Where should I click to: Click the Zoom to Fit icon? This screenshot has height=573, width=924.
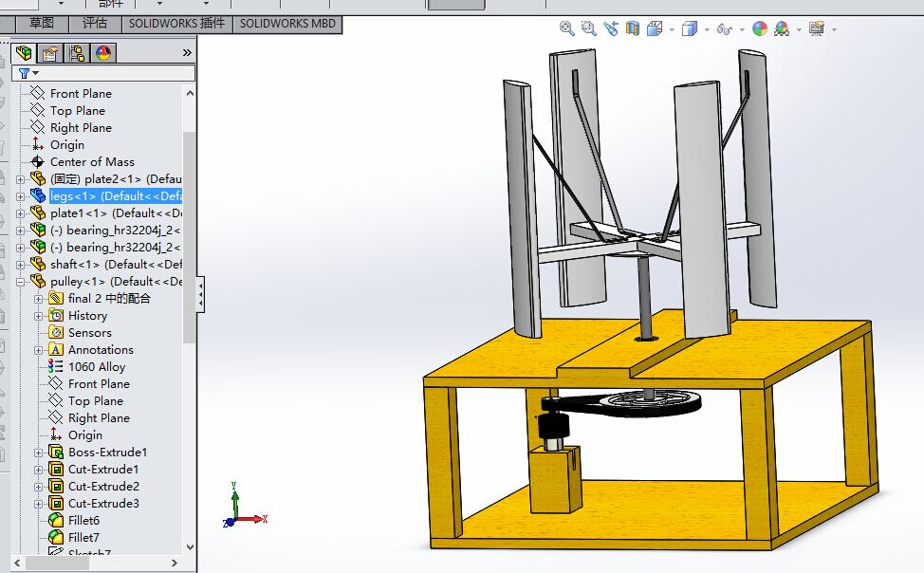567,28
